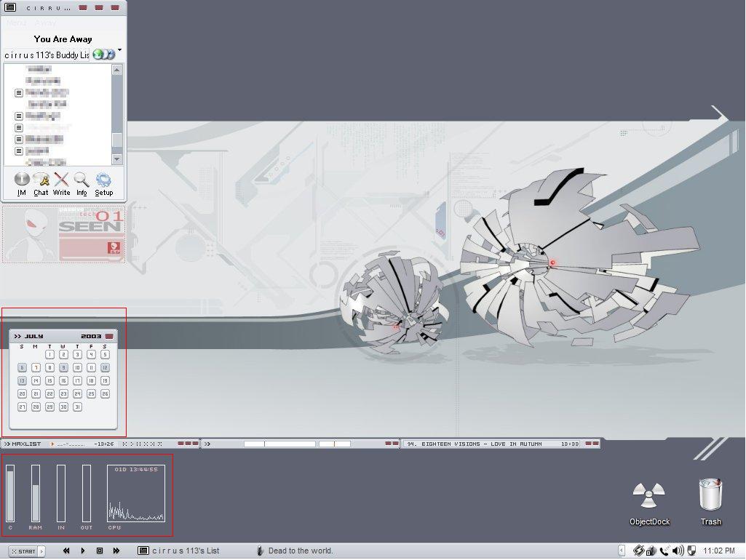Click JULY month label on calendar

click(33, 336)
